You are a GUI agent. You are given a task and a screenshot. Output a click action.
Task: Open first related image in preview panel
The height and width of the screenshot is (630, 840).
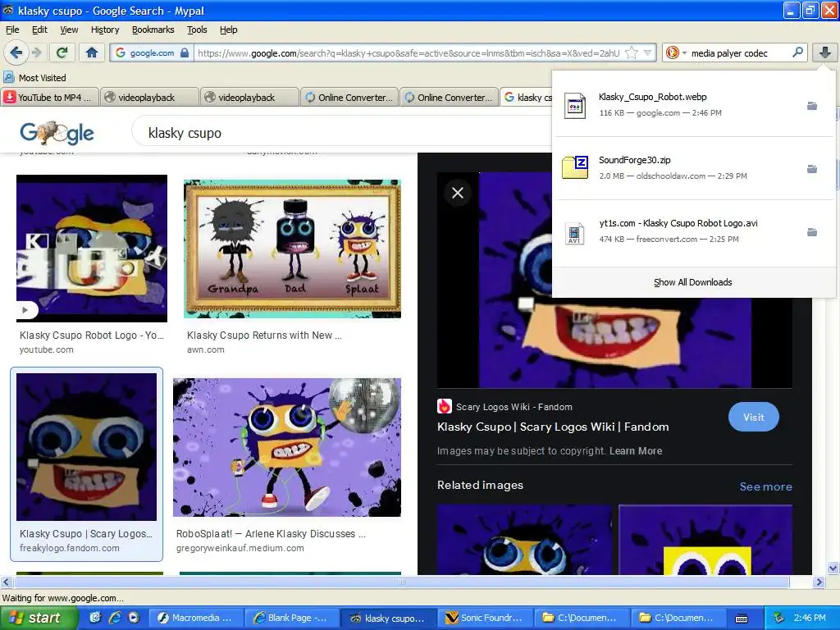pyautogui.click(x=524, y=540)
